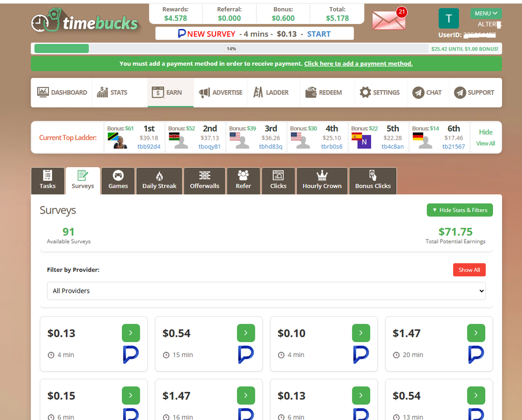Viewport: 522px width, 420px height.
Task: Collapse with Hide Stats & Filters button
Action: pos(460,210)
